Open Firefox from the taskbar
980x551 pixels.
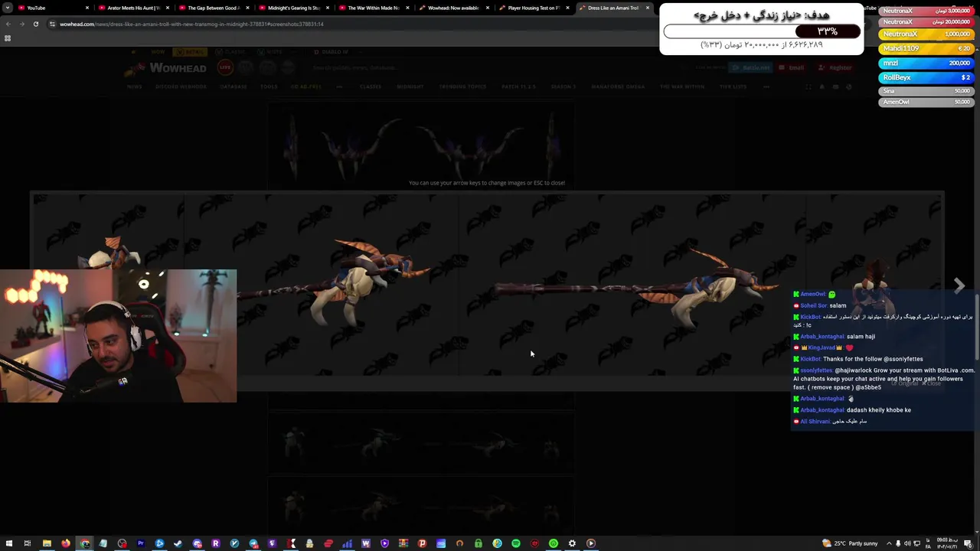(66, 543)
